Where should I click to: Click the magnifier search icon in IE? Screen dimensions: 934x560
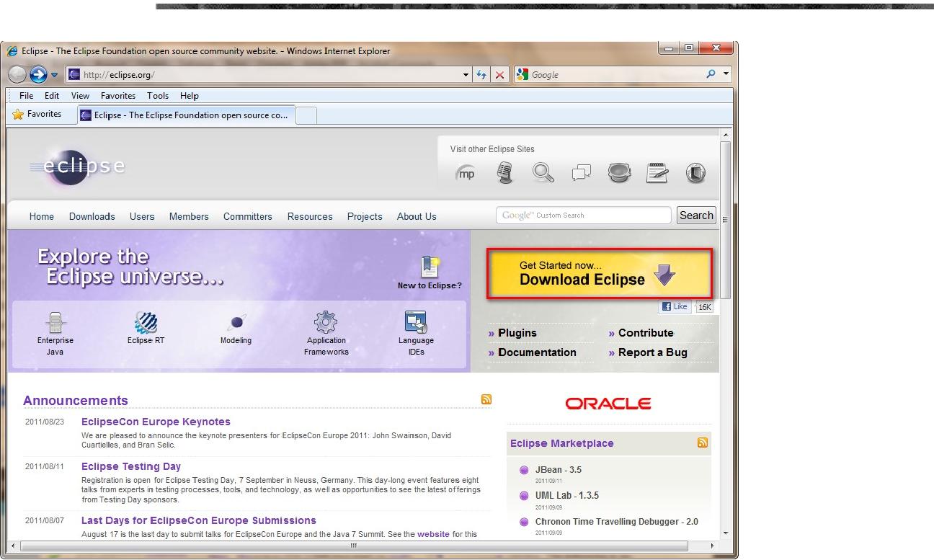711,74
